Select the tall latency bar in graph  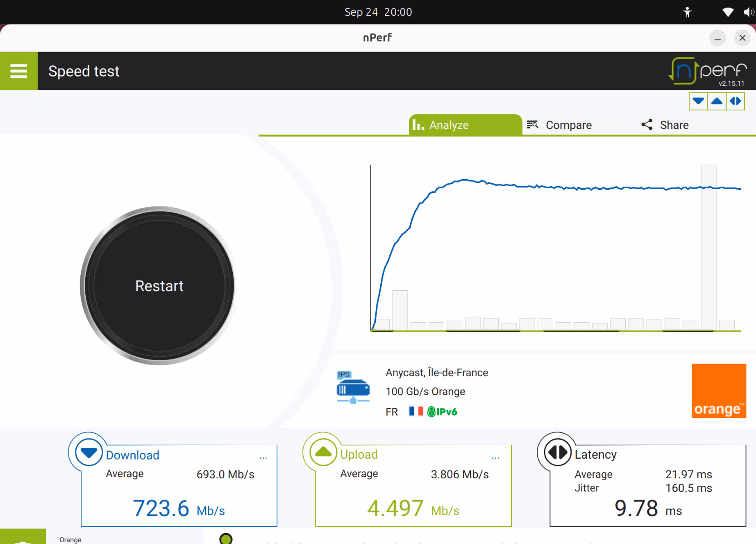708,248
